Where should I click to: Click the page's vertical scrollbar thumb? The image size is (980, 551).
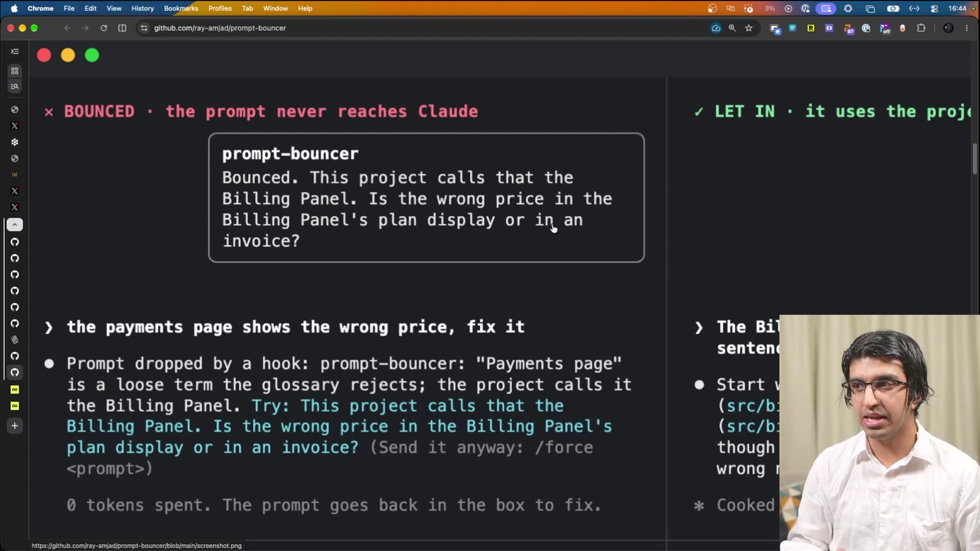click(x=974, y=159)
